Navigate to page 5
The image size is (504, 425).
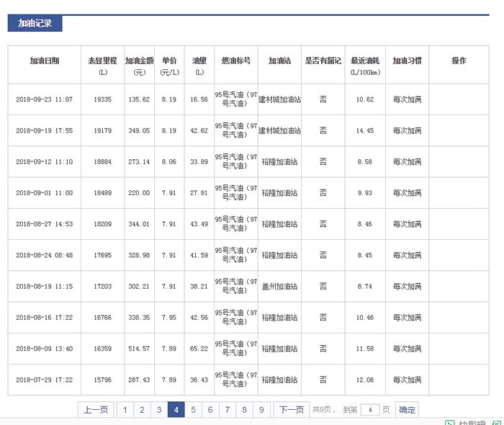[x=193, y=410]
